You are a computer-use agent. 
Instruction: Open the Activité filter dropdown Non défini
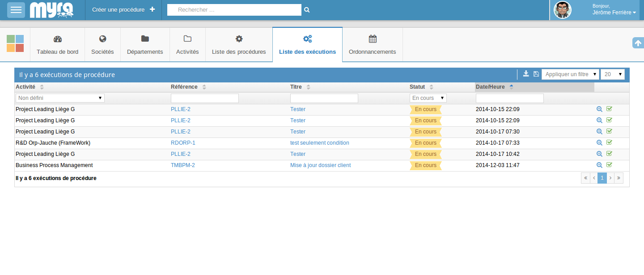click(x=60, y=98)
